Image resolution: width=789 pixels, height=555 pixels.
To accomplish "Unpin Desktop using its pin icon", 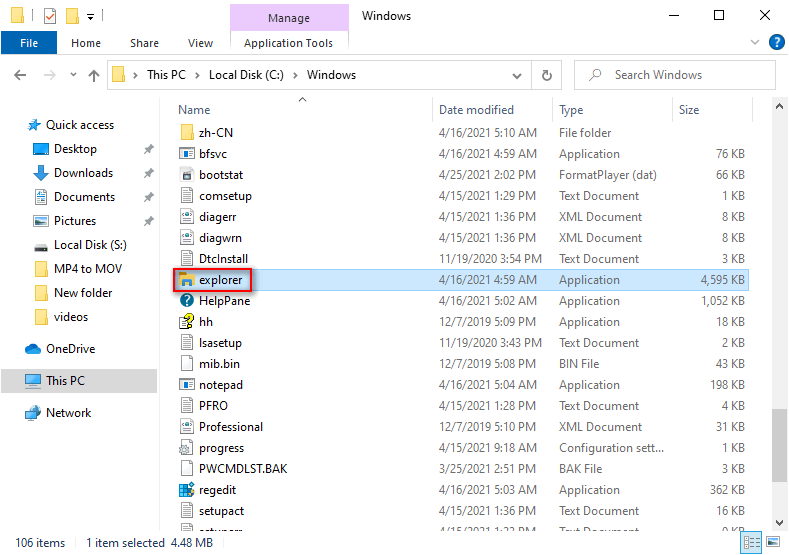I will tap(148, 149).
